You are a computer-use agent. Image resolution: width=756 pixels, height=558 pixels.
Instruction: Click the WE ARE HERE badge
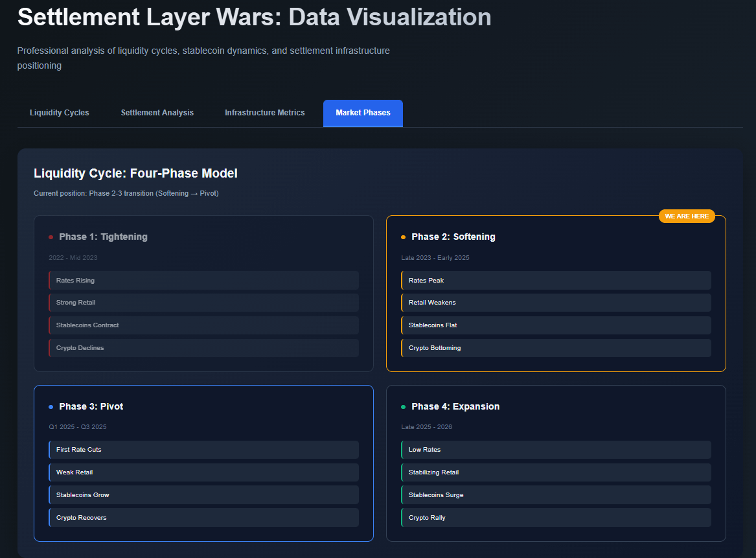click(x=687, y=216)
